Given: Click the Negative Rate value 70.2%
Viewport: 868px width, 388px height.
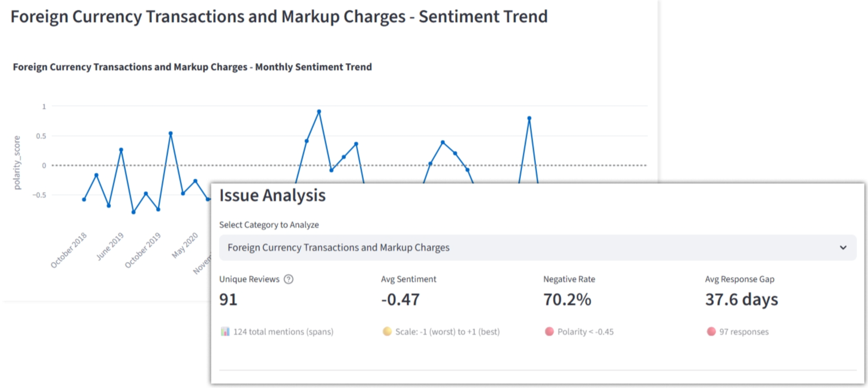Looking at the screenshot, I should (x=567, y=300).
